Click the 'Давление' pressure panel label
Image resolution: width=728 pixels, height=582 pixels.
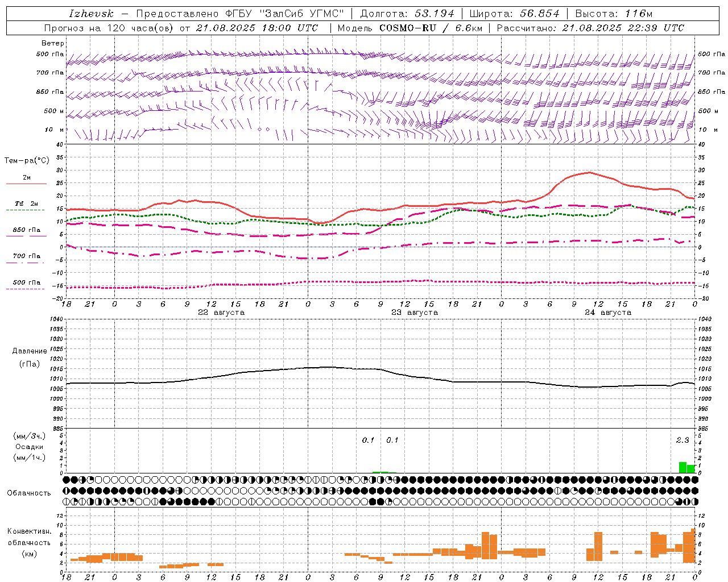tap(30, 351)
